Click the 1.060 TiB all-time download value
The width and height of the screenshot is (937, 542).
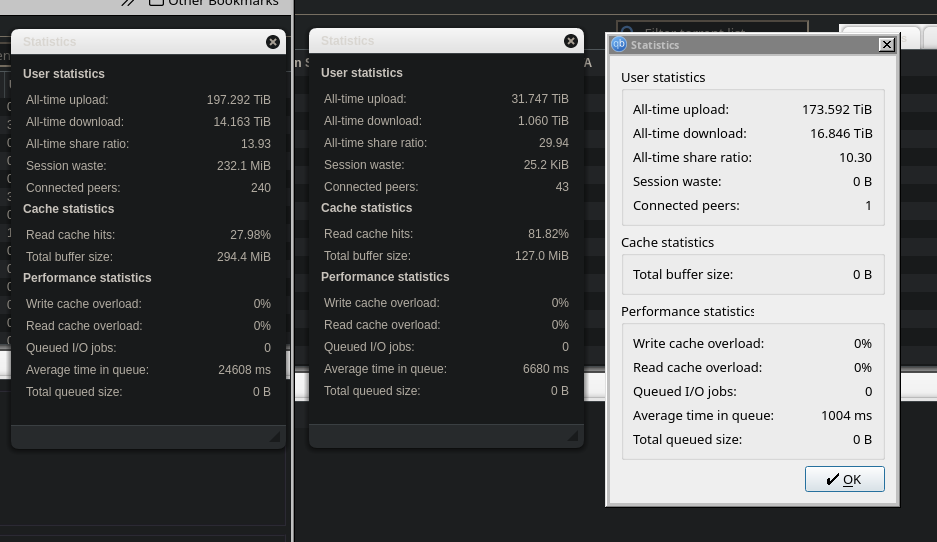[x=543, y=121]
